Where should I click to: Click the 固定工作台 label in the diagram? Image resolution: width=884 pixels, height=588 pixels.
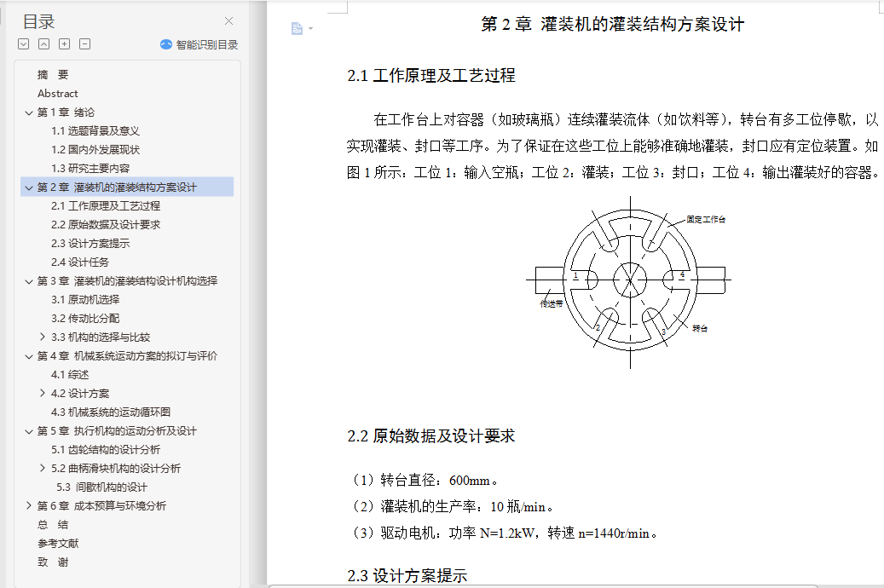coord(706,219)
